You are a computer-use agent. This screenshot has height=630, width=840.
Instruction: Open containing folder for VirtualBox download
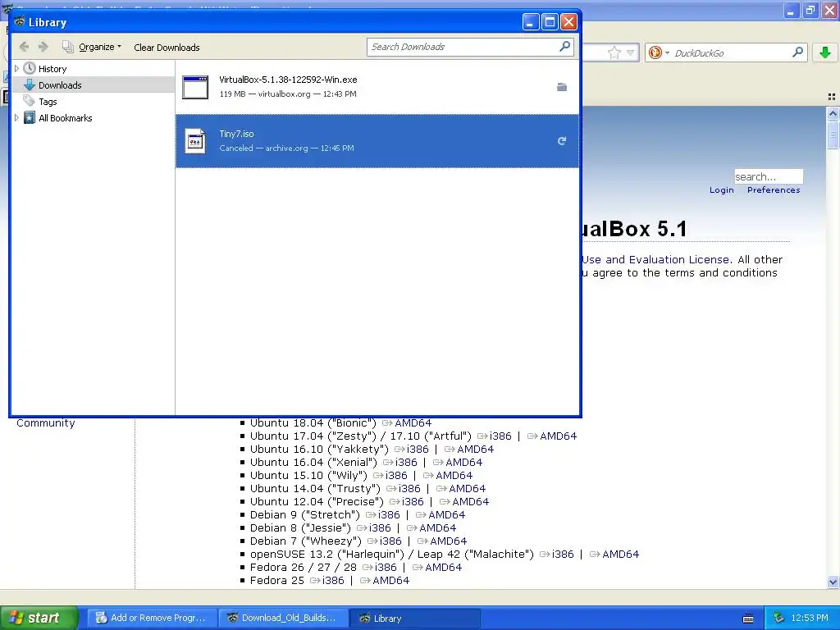tap(561, 87)
